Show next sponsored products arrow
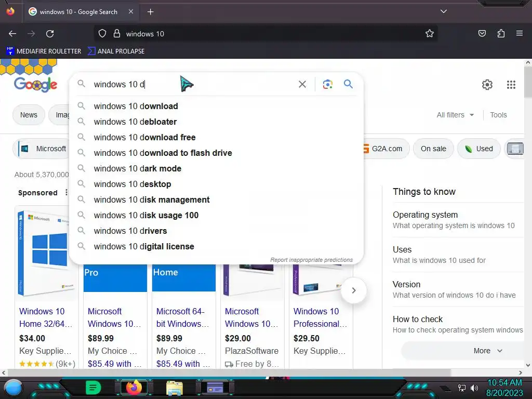 353,290
